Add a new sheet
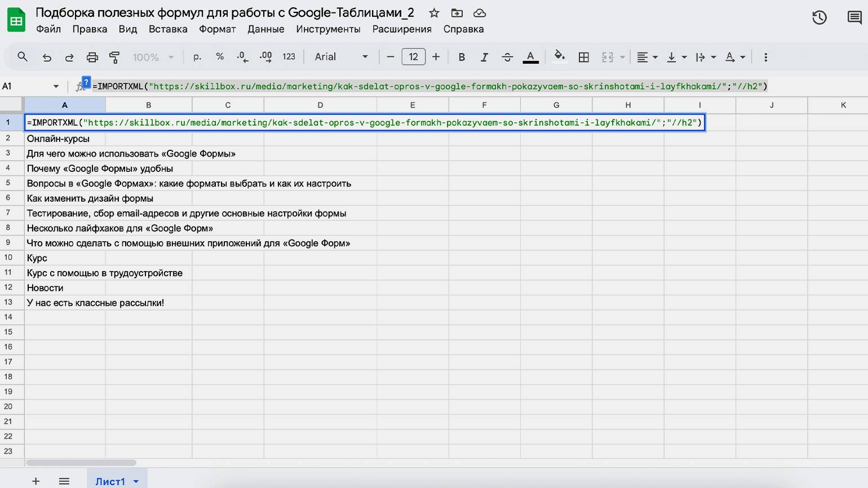This screenshot has width=868, height=488. click(x=36, y=481)
